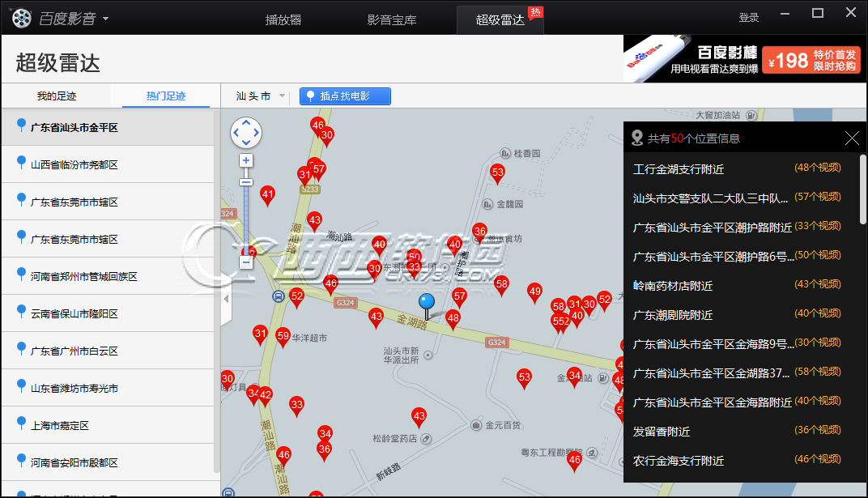Switch to the 我的足迹 tab
The image size is (868, 498).
(x=57, y=96)
